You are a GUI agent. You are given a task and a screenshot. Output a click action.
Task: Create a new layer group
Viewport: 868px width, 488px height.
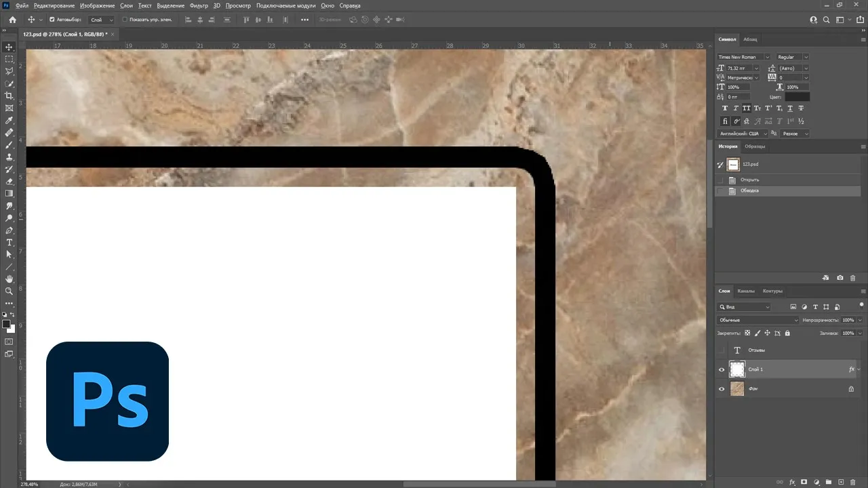(x=828, y=483)
